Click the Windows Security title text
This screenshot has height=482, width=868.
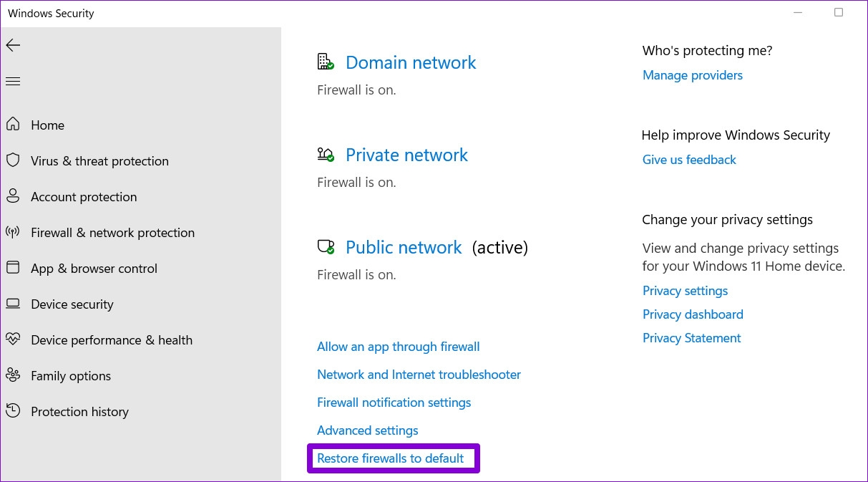(x=51, y=13)
